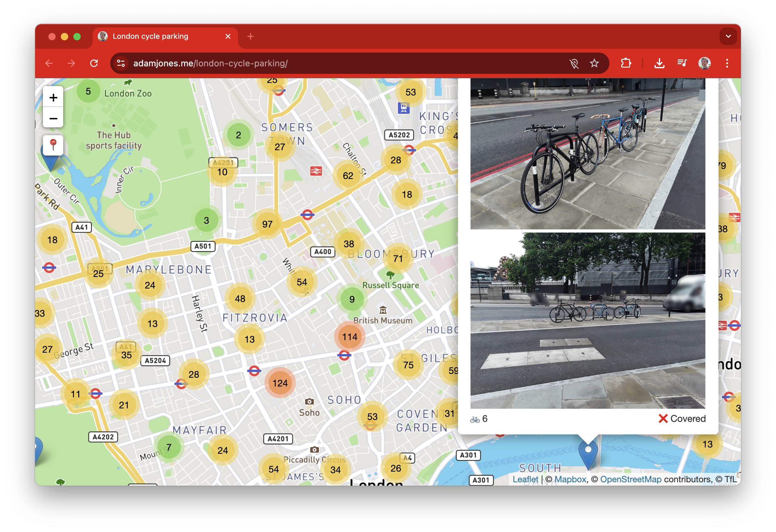
Task: Toggle the crossed-out location permission icon
Action: point(574,63)
